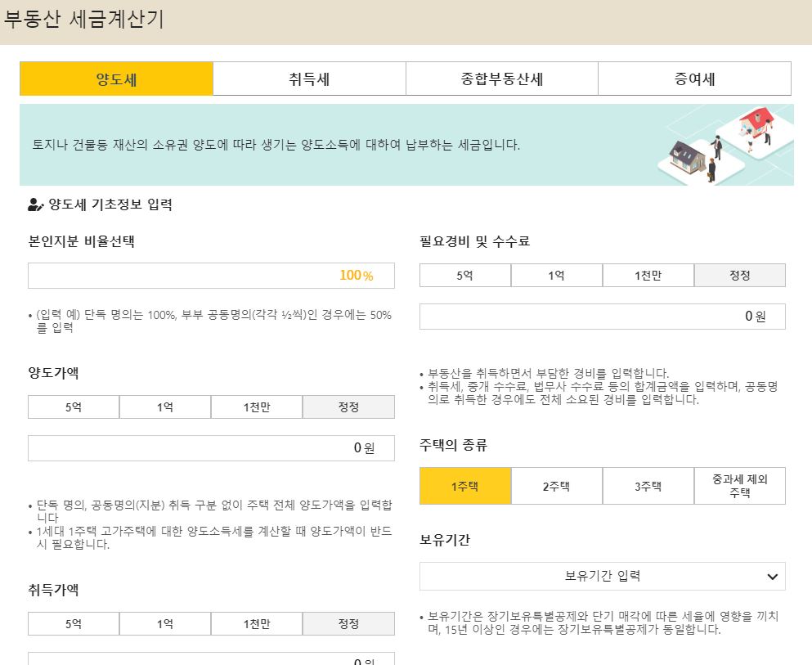Select the 증여세 tab
Image resolution: width=812 pixels, height=665 pixels.
pyautogui.click(x=694, y=79)
